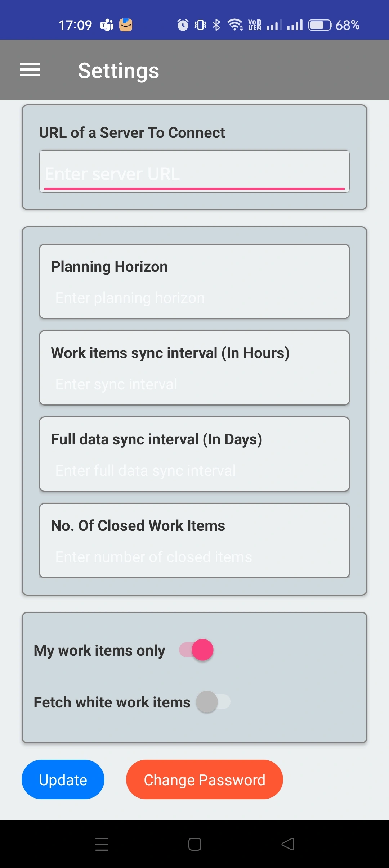The image size is (389, 868).
Task: Open the hamburger navigation menu
Action: pyautogui.click(x=30, y=70)
